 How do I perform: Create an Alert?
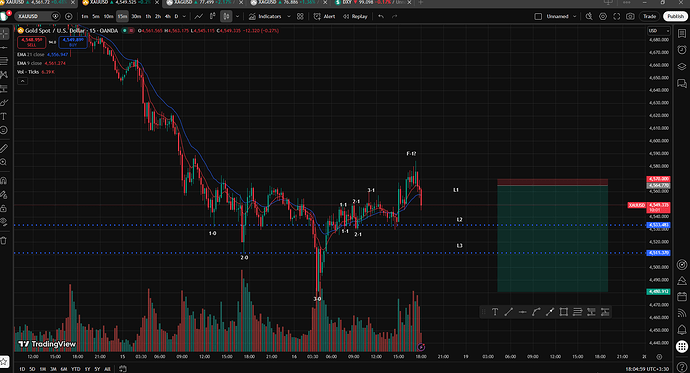[x=324, y=16]
